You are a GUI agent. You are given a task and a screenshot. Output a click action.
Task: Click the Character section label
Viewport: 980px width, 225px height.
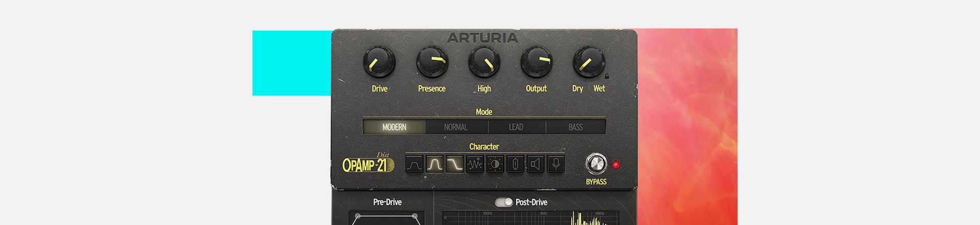pyautogui.click(x=484, y=147)
